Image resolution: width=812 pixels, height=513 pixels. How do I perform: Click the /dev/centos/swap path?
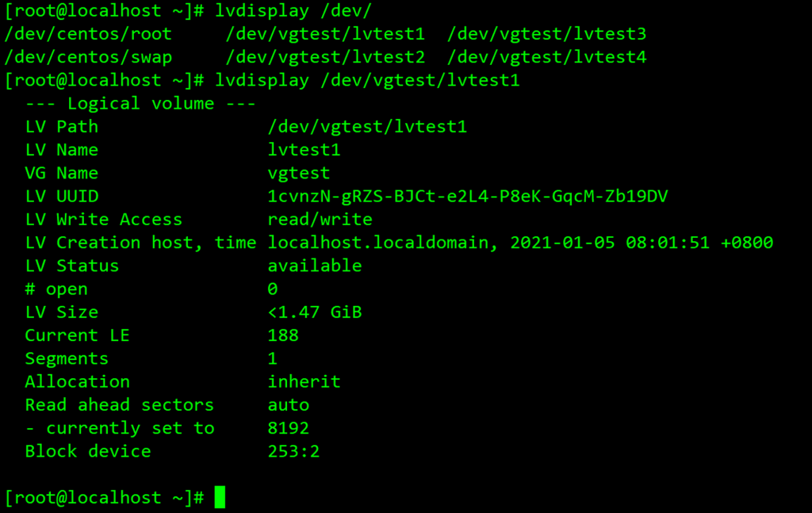coord(88,57)
